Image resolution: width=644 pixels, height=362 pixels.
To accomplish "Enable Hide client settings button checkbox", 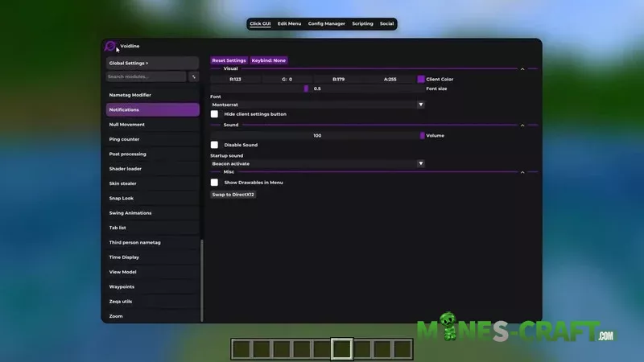I will pos(214,114).
